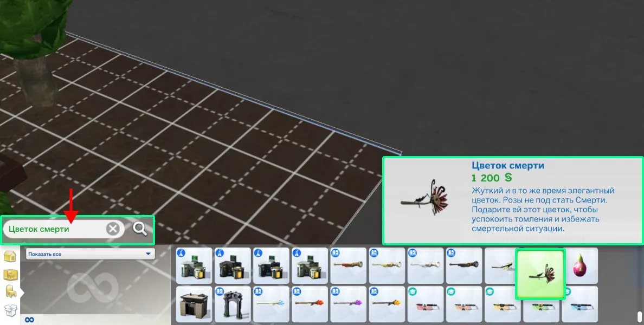Pick the staff with purple crystal

[x=348, y=304]
